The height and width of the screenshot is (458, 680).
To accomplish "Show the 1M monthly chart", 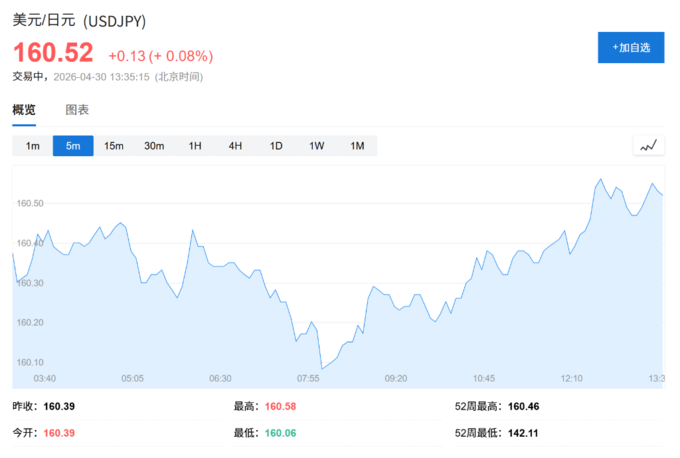I will [x=357, y=146].
